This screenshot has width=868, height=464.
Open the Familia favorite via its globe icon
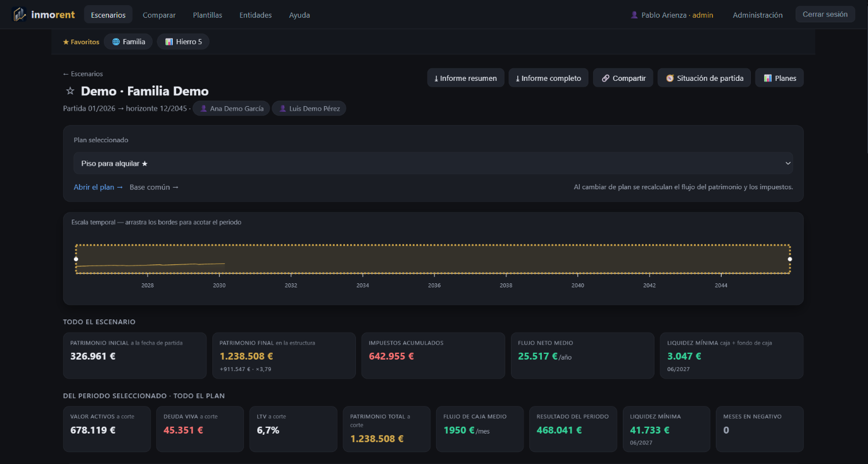click(x=116, y=42)
